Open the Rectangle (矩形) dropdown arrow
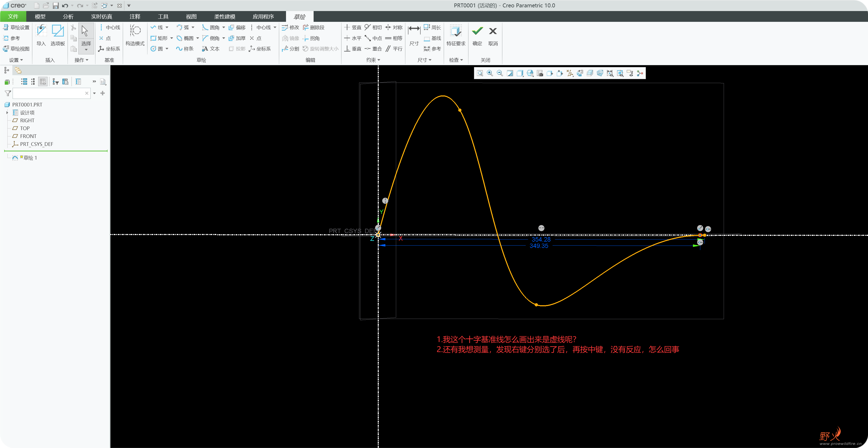 (x=171, y=38)
